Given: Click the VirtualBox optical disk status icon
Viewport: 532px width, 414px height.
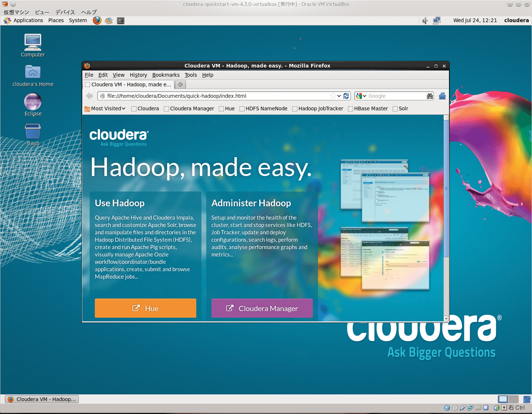Looking at the screenshot, I should (455, 408).
